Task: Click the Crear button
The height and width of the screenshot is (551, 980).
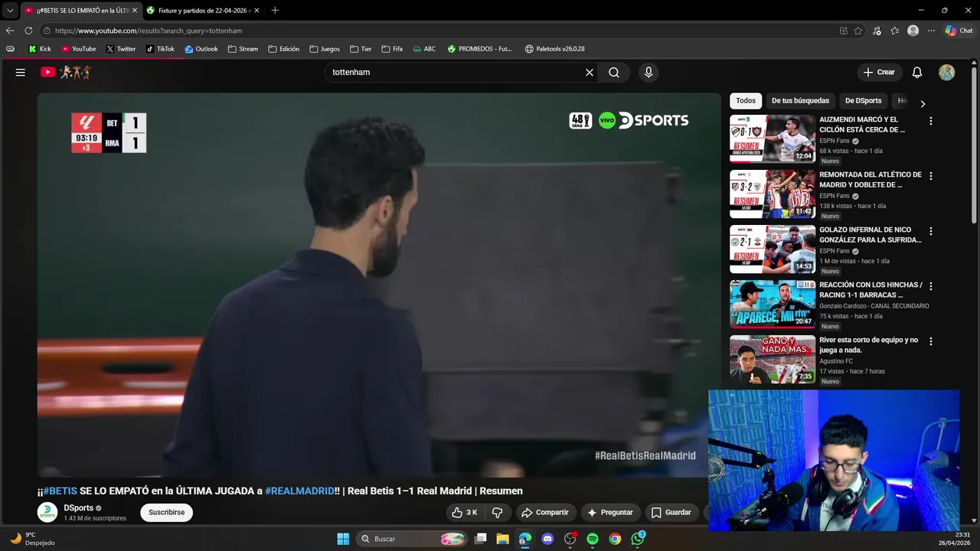Action: click(879, 72)
